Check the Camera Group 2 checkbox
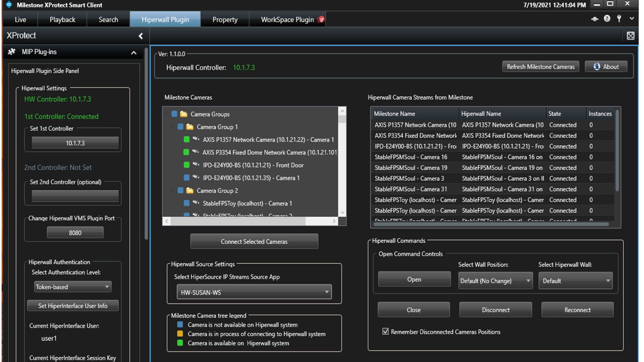644x362 pixels. [180, 190]
